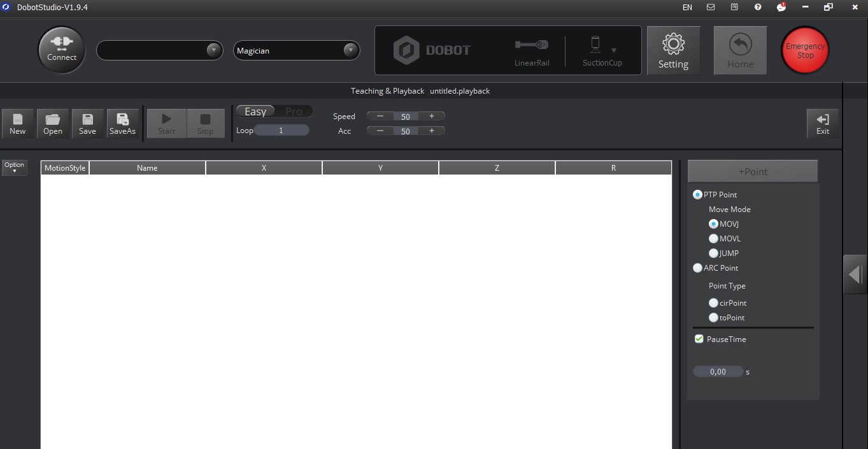Image resolution: width=868 pixels, height=449 pixels.
Task: Click the EN language menu item
Action: point(687,8)
